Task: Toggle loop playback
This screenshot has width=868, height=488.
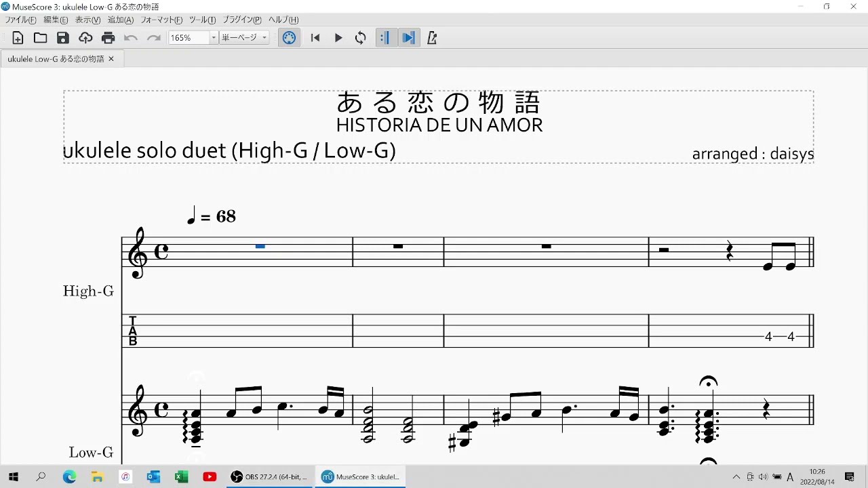Action: tap(361, 38)
